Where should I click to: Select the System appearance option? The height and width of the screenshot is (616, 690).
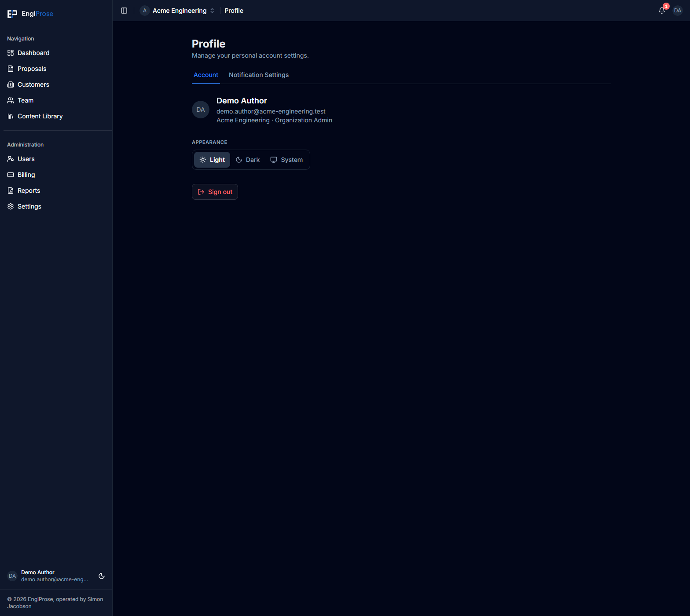[286, 160]
